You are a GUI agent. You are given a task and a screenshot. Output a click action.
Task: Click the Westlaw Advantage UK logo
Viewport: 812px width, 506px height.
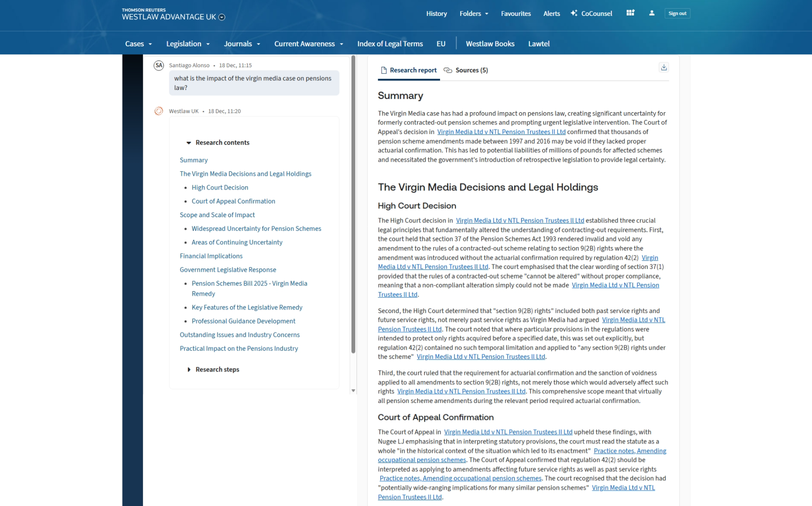pyautogui.click(x=169, y=14)
